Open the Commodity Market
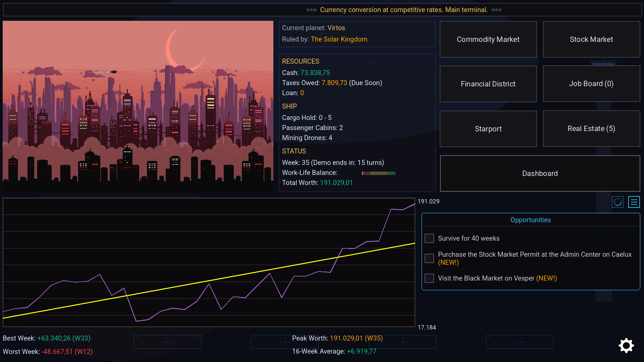 pyautogui.click(x=488, y=40)
